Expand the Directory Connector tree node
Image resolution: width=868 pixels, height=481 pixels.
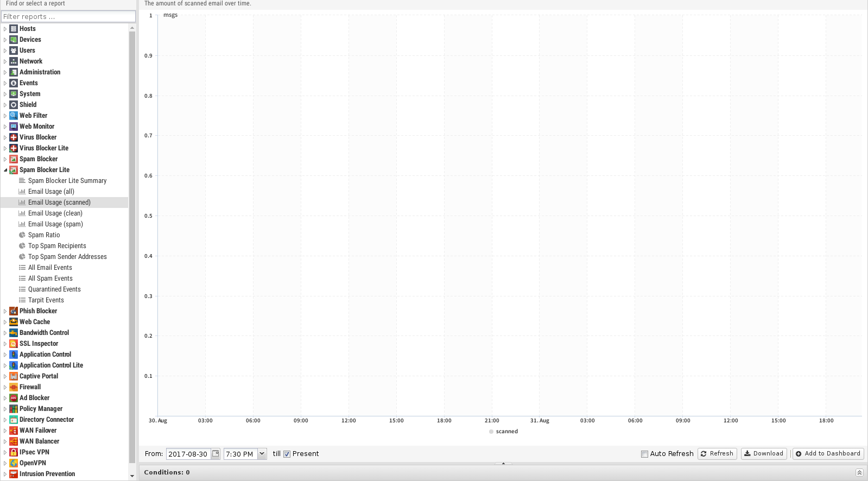point(5,420)
